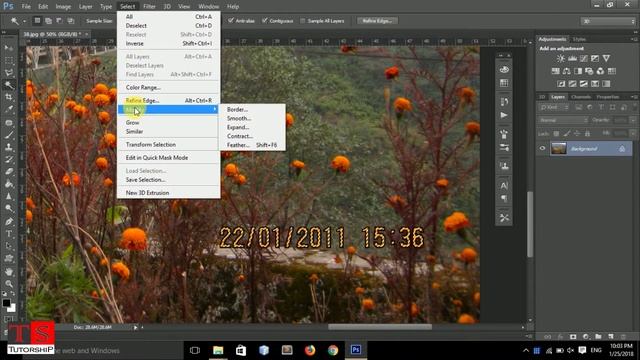Click the foreground color swatch
The image size is (640, 360).
[6, 303]
